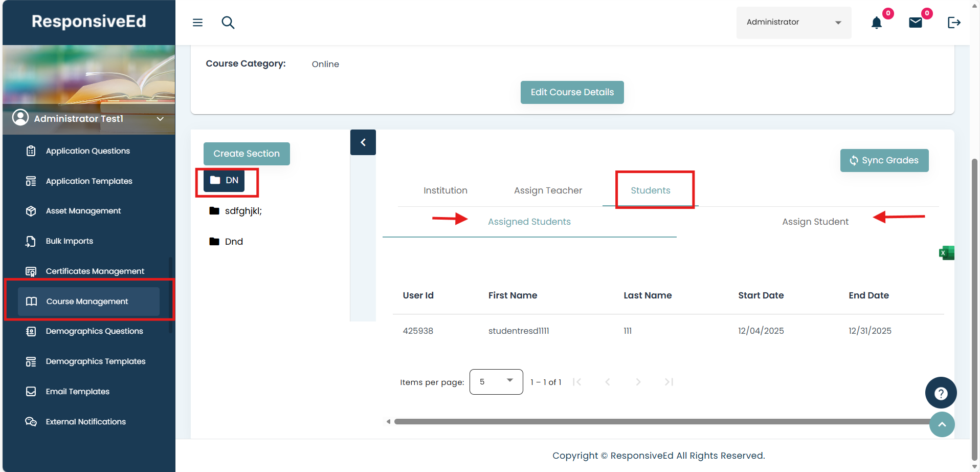The height and width of the screenshot is (472, 980).
Task: Click the search magnifier icon
Action: tap(228, 23)
